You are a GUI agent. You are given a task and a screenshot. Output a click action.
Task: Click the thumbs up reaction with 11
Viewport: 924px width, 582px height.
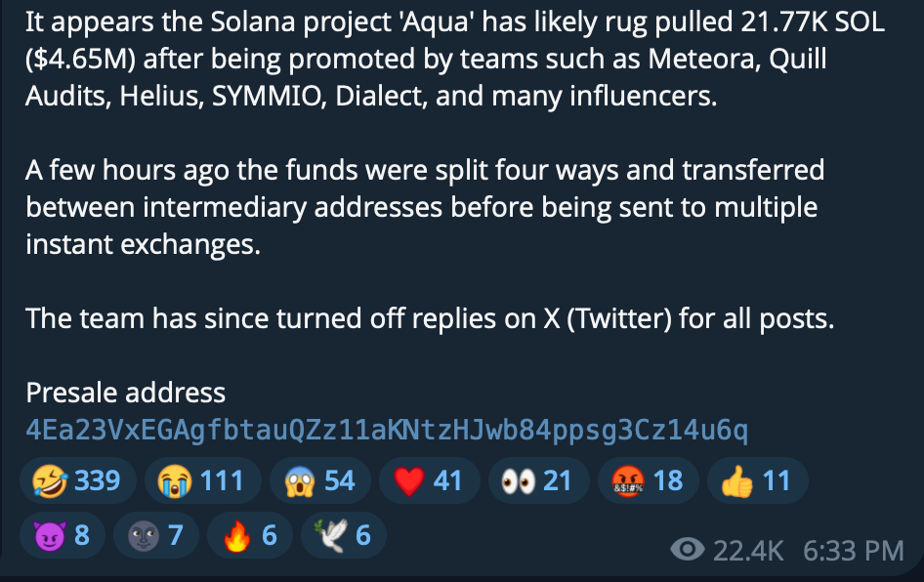(758, 480)
